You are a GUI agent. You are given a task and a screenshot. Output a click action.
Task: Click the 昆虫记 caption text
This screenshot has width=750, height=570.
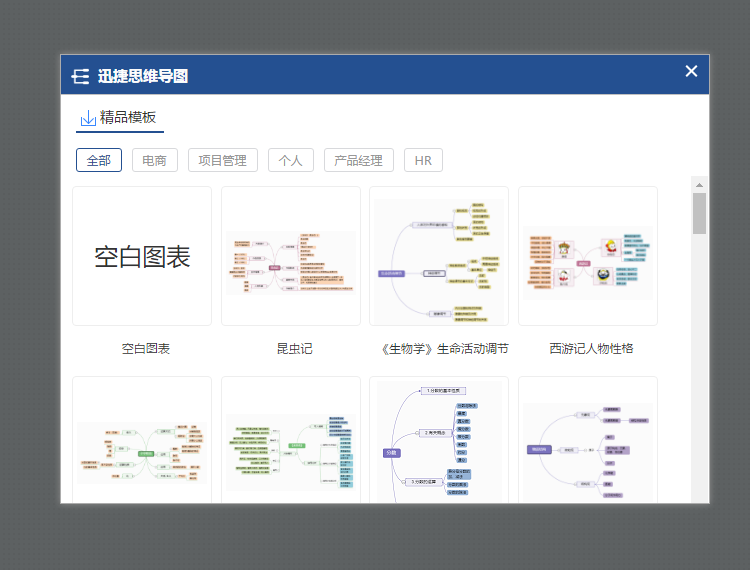coord(295,349)
